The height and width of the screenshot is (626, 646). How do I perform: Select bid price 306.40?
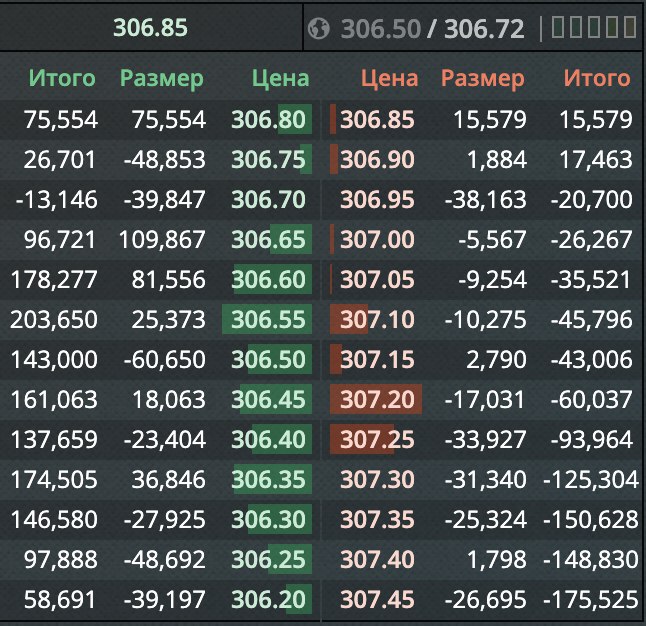click(268, 439)
